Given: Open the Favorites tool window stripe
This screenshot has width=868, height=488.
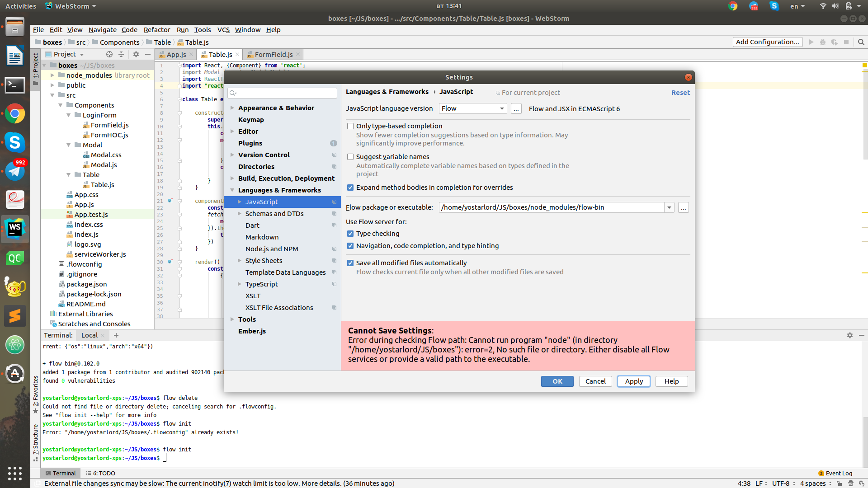Looking at the screenshot, I should pyautogui.click(x=35, y=394).
